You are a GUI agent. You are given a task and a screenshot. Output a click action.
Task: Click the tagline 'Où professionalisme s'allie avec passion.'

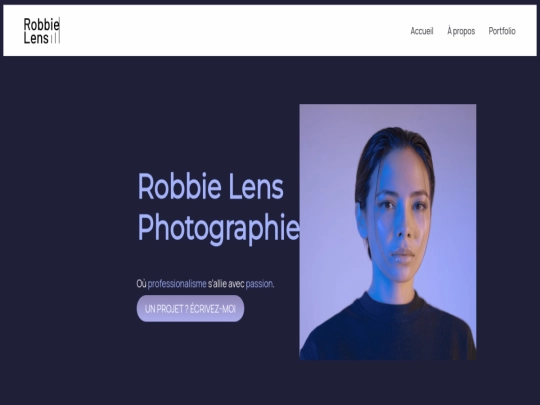coord(206,284)
